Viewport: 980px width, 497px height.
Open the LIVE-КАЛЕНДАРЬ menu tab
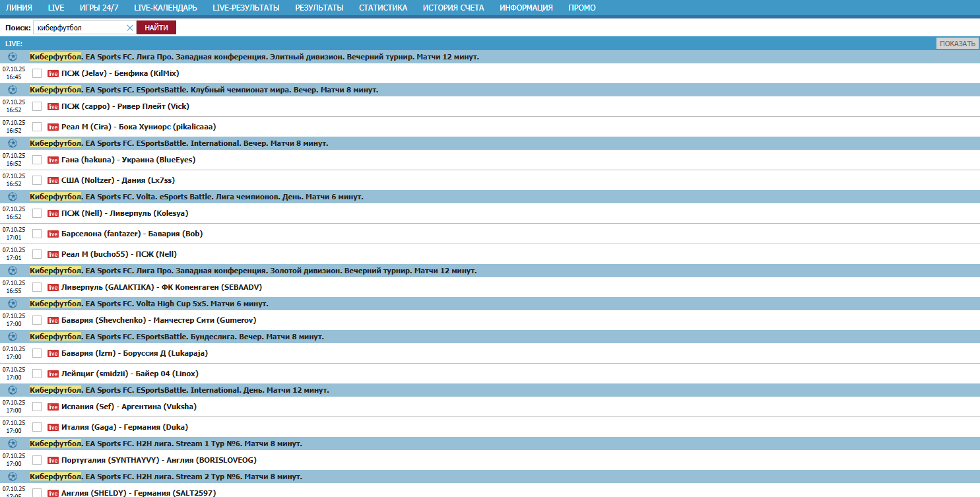click(x=165, y=8)
